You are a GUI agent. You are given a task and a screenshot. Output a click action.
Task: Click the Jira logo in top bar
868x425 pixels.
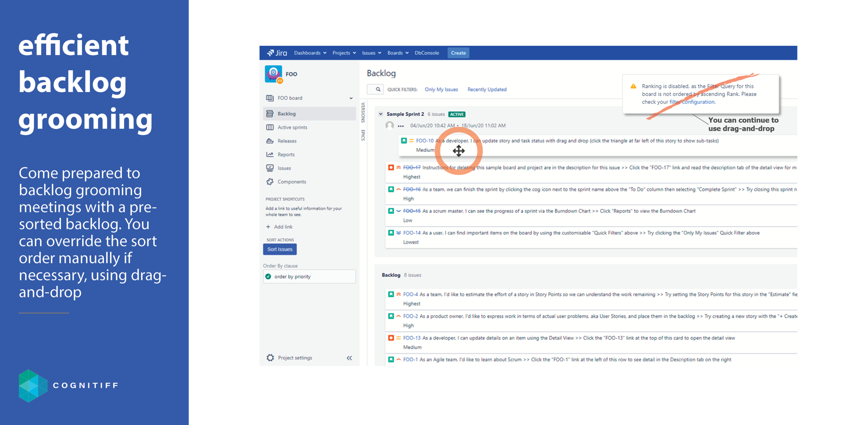tap(277, 53)
